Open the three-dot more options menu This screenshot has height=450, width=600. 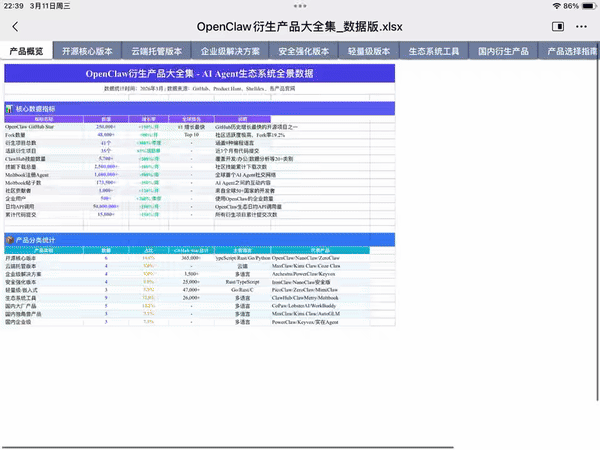point(581,26)
